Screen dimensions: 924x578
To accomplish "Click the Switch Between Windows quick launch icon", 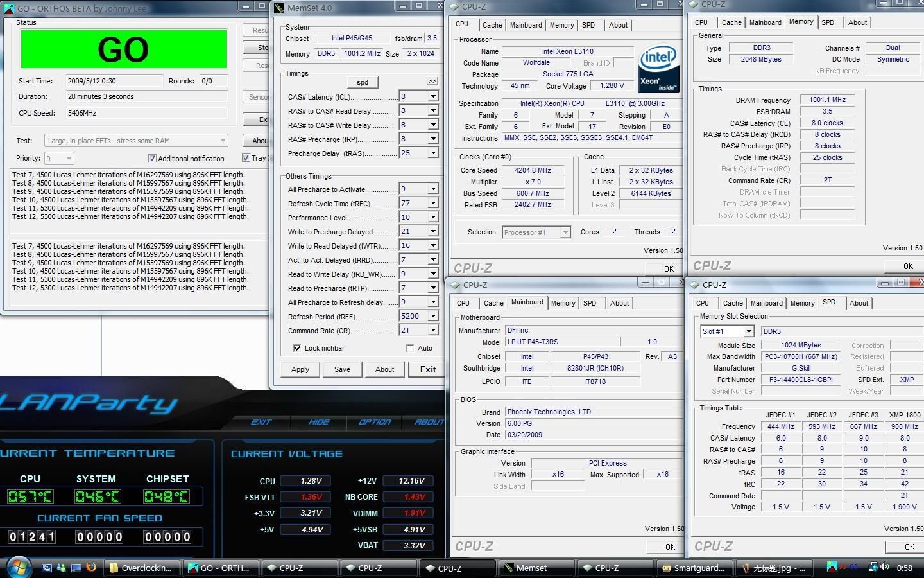I will pyautogui.click(x=47, y=568).
